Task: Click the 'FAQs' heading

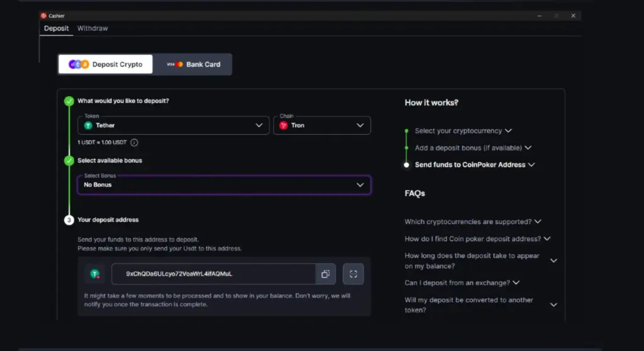Action: coord(414,193)
